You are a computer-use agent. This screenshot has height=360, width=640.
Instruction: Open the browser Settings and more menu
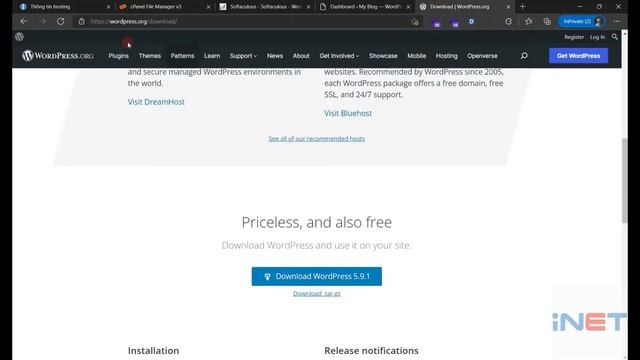click(616, 21)
